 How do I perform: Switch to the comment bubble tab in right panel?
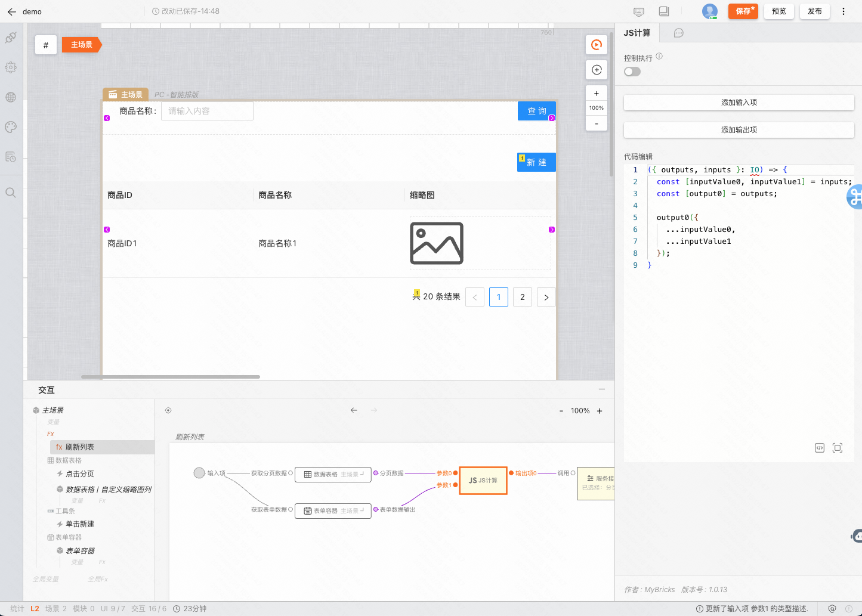tap(678, 33)
